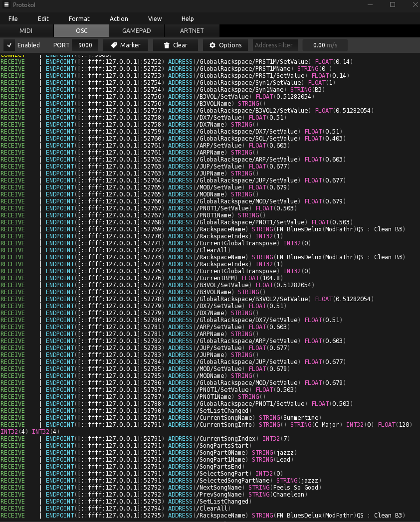This screenshot has width=420, height=522.
Task: Click the tag icon on the Marker button
Action: pyautogui.click(x=114, y=45)
